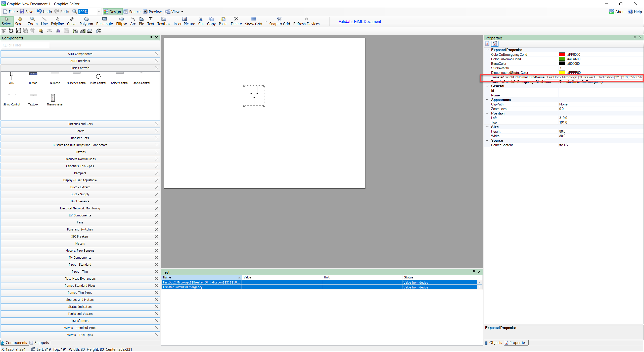Select the Ellipse tool
Screen dimensions: 644x352
[121, 21]
